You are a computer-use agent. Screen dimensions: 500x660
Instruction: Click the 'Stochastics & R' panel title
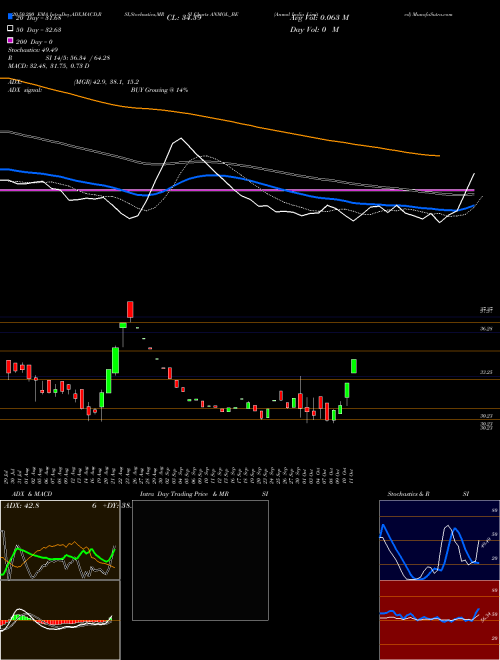409,494
